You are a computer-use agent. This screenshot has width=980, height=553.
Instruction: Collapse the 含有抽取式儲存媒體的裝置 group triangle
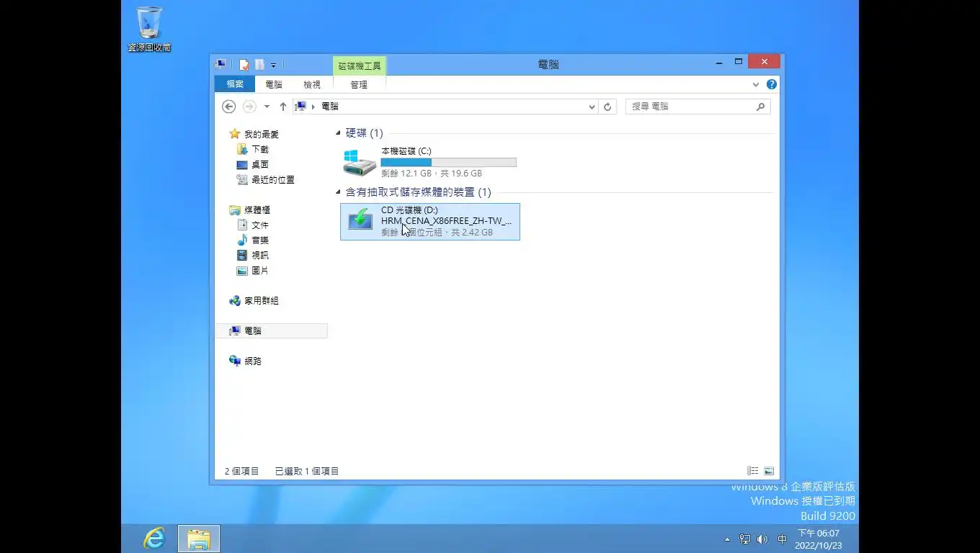tap(338, 192)
